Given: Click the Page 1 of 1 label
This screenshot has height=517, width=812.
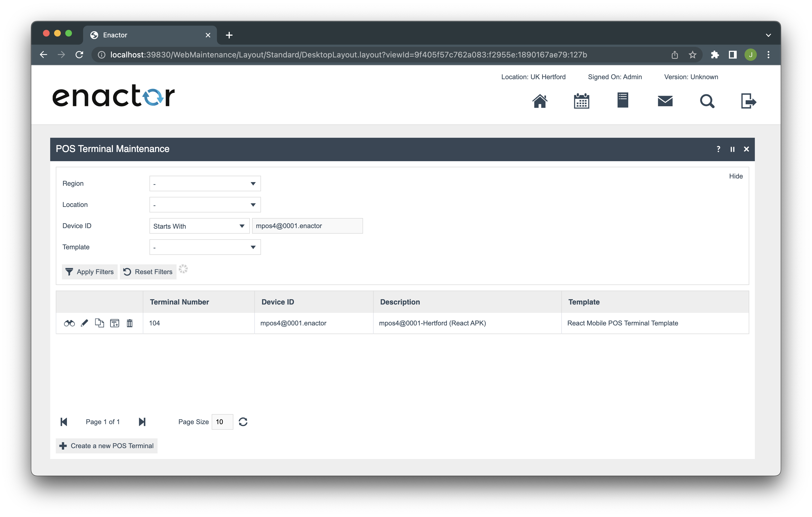Looking at the screenshot, I should click(103, 422).
